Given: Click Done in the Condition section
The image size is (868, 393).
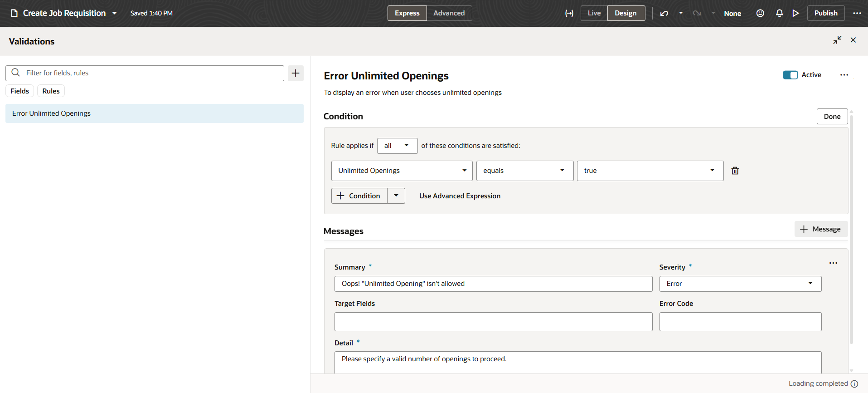Looking at the screenshot, I should pos(832,117).
